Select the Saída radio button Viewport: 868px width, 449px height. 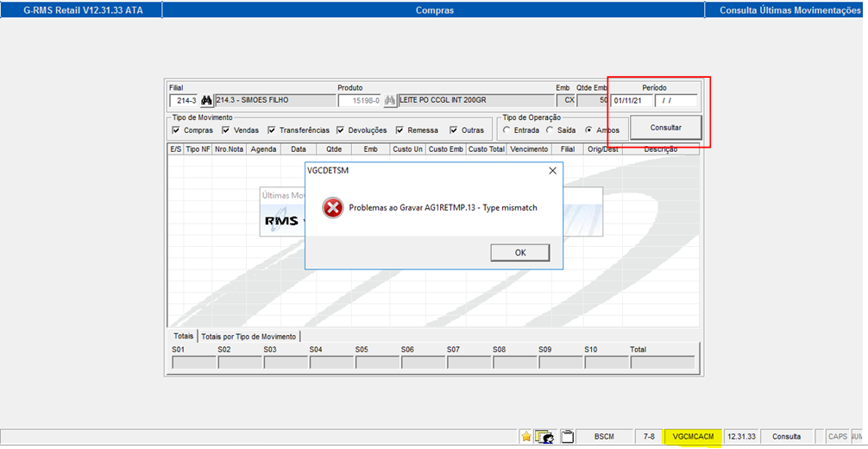(549, 130)
